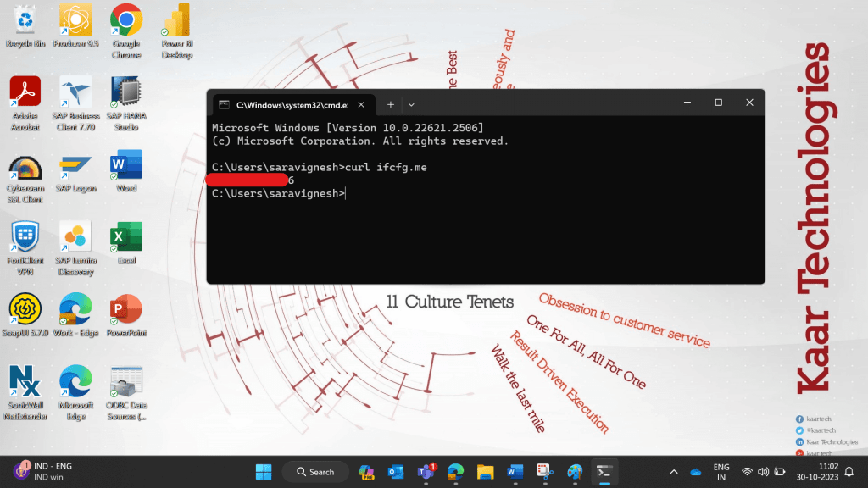Viewport: 868px width, 488px height.
Task: Click the SoapUI 5.7.0 desktop icon
Action: pyautogui.click(x=25, y=315)
